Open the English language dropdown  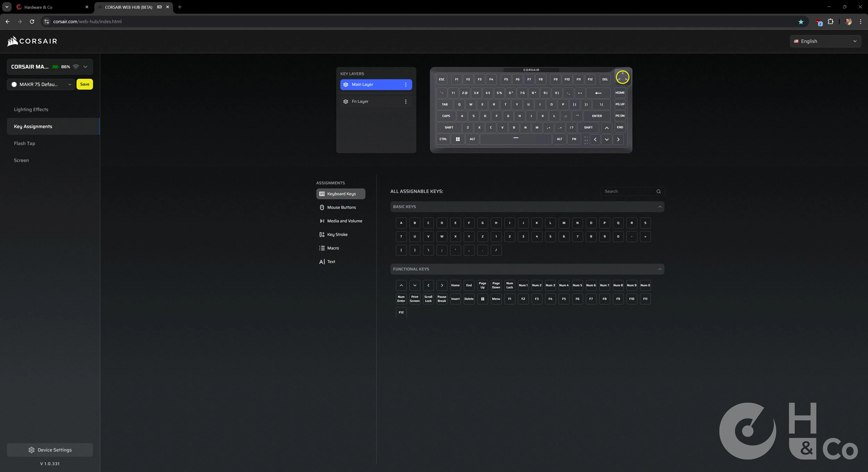tap(825, 41)
